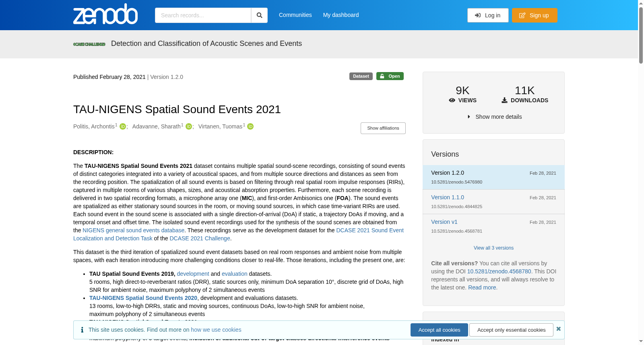This screenshot has width=644, height=345.
Task: Click the DESCRIPTION: heading
Action: point(93,152)
